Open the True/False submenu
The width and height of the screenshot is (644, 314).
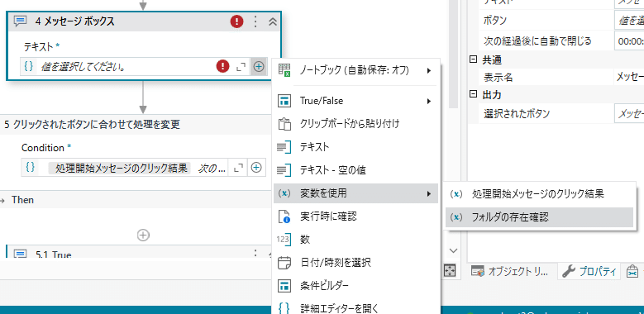tap(356, 101)
